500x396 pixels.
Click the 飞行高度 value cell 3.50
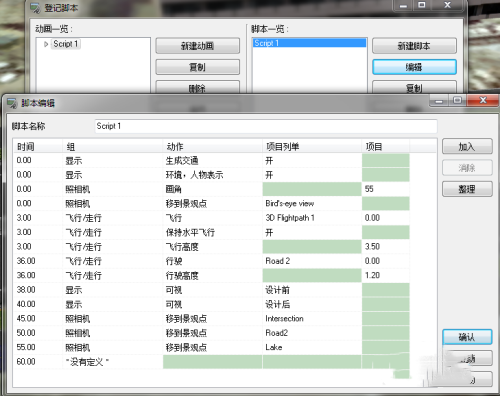[386, 247]
